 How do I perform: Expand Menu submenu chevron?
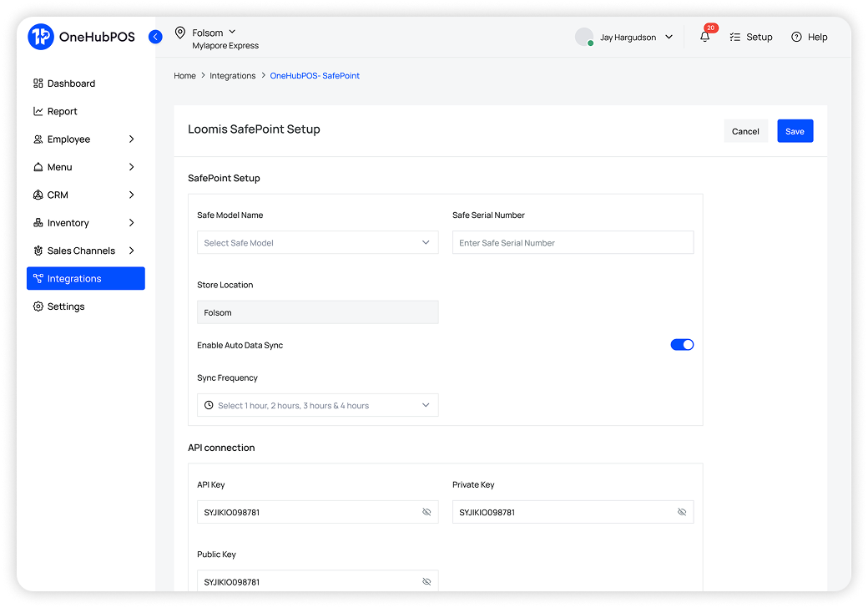(x=132, y=167)
